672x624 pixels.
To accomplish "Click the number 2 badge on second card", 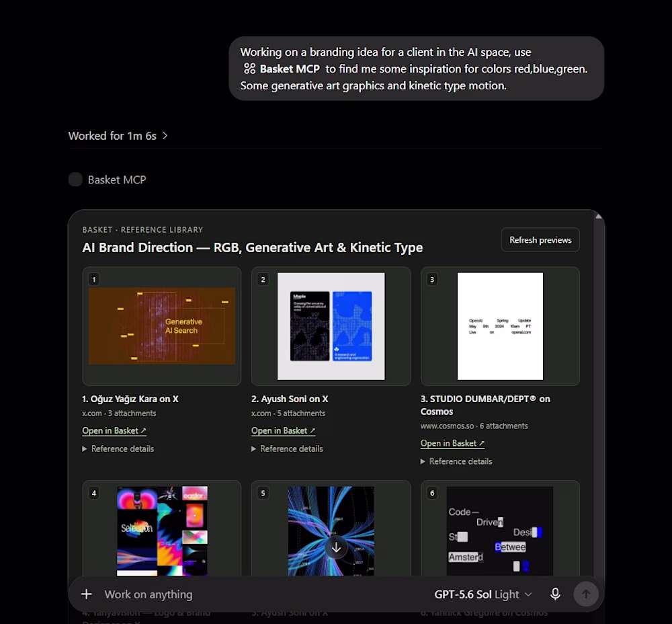I will [263, 280].
